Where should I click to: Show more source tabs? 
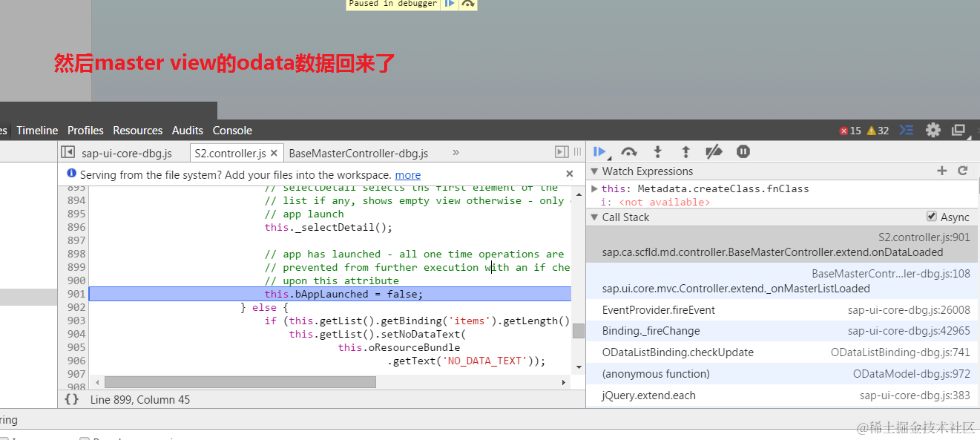tap(456, 152)
